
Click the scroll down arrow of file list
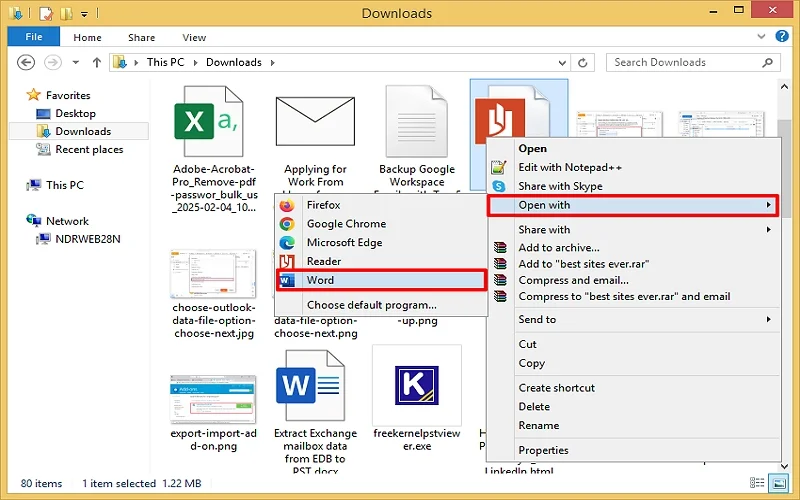point(784,466)
